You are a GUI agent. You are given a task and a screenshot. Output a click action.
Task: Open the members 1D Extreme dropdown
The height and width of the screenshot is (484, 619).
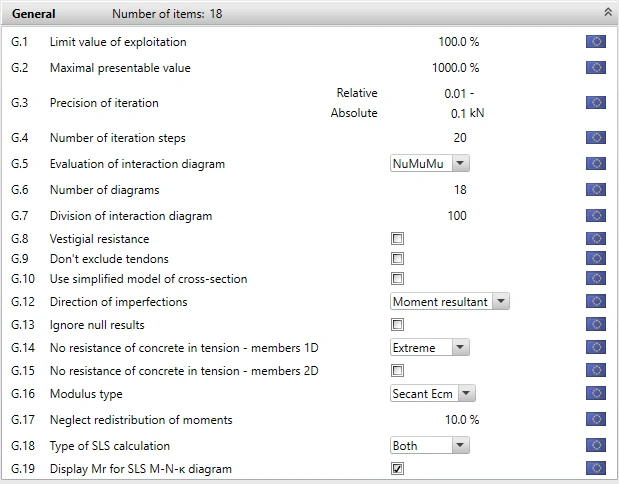pyautogui.click(x=430, y=347)
